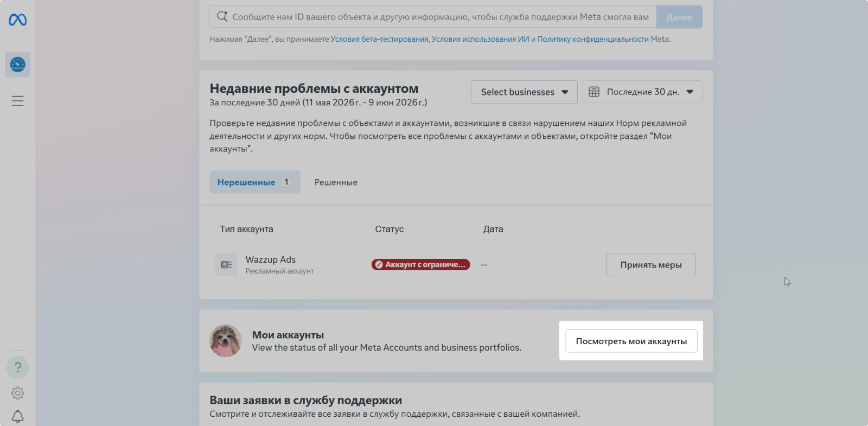Open the Условия бета-тестирования link

tap(379, 39)
